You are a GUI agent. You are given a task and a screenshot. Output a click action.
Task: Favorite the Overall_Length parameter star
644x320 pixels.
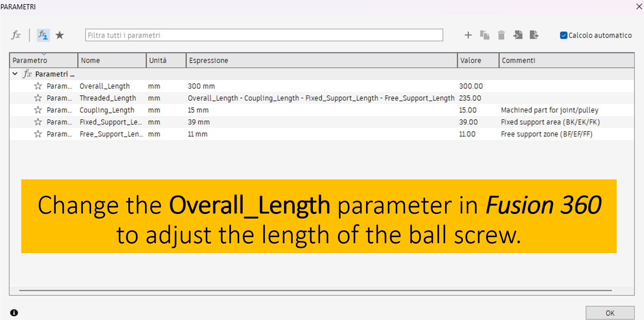38,86
